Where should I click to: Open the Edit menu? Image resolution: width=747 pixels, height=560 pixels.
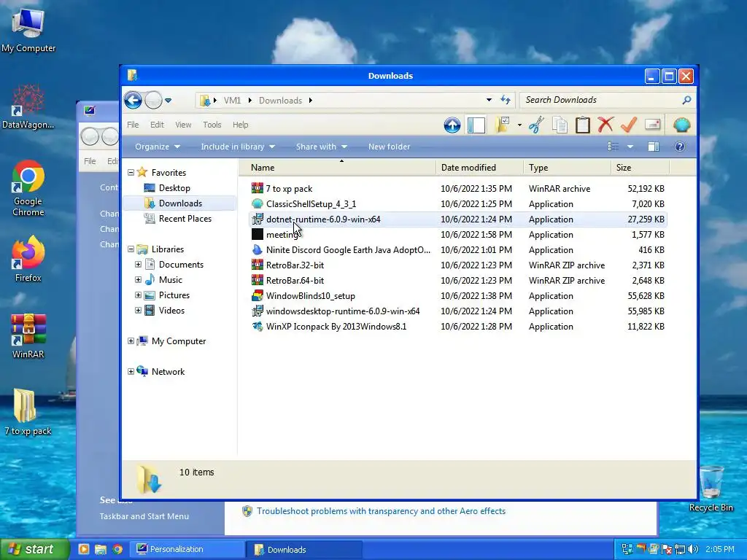tap(157, 125)
